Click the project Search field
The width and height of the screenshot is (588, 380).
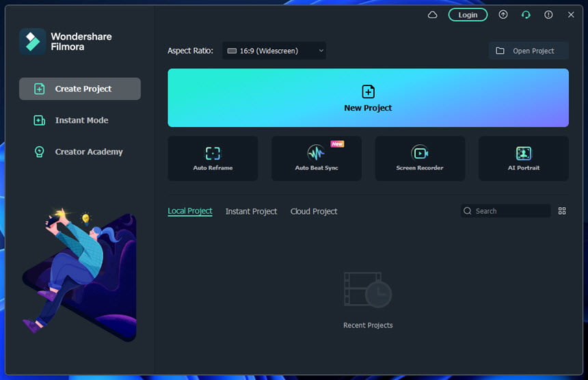505,211
